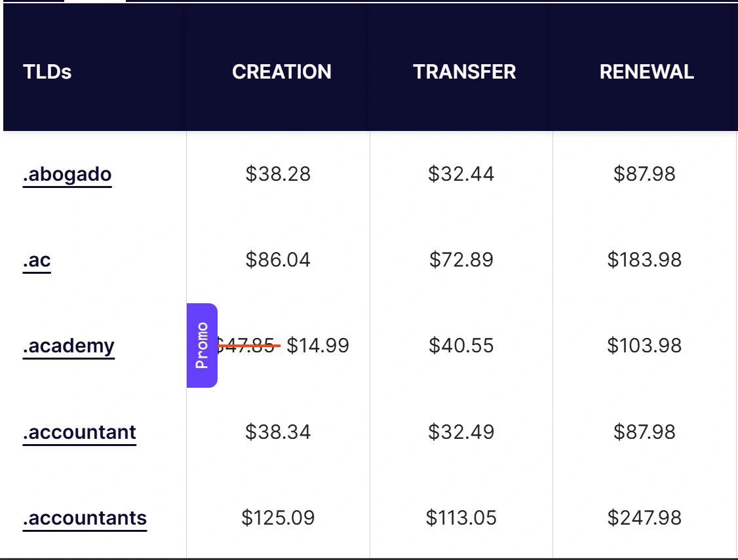Select the .accountant creation price $38.34
738x560 pixels.
pyautogui.click(x=278, y=432)
